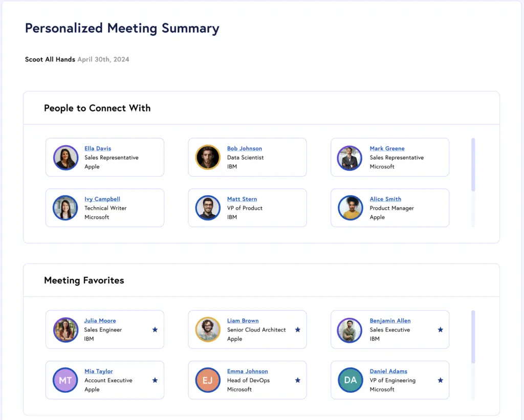
Task: Click the star icon beside Mia Taylor
Action: [x=155, y=381]
